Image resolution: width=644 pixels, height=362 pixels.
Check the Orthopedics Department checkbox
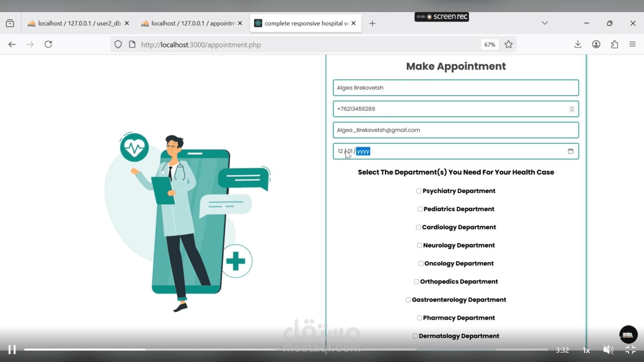416,282
